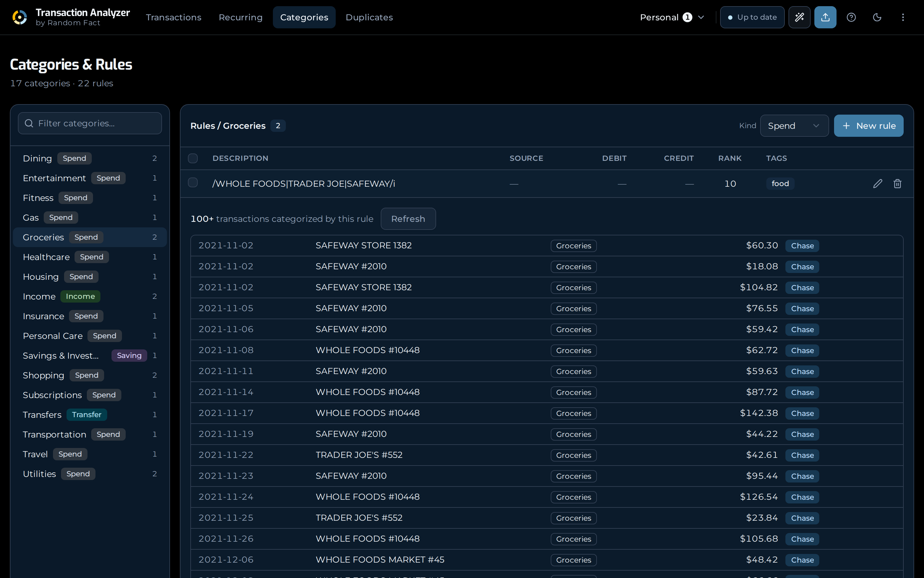This screenshot has width=924, height=578.
Task: Select the Utilities category
Action: [90, 474]
